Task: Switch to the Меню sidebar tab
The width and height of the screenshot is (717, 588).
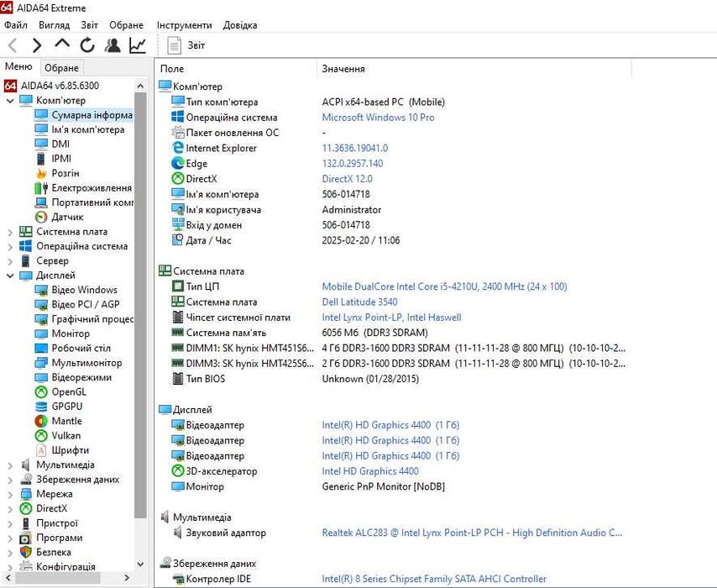Action: point(18,67)
